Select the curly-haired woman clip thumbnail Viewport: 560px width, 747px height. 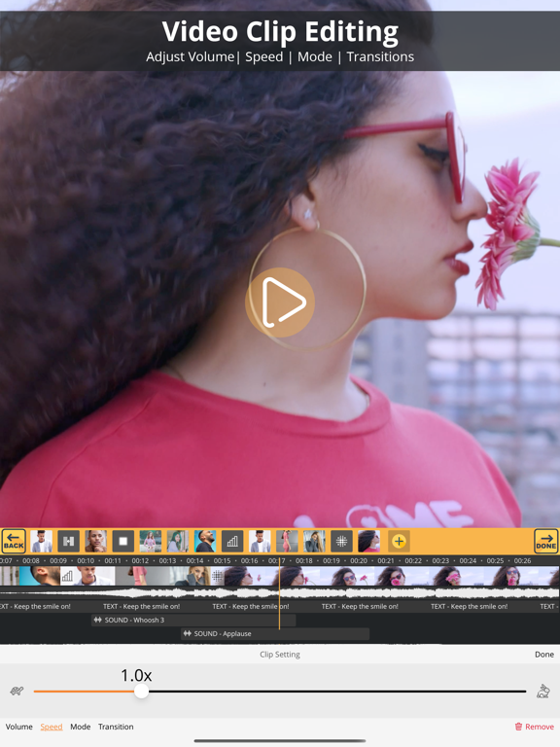369,541
